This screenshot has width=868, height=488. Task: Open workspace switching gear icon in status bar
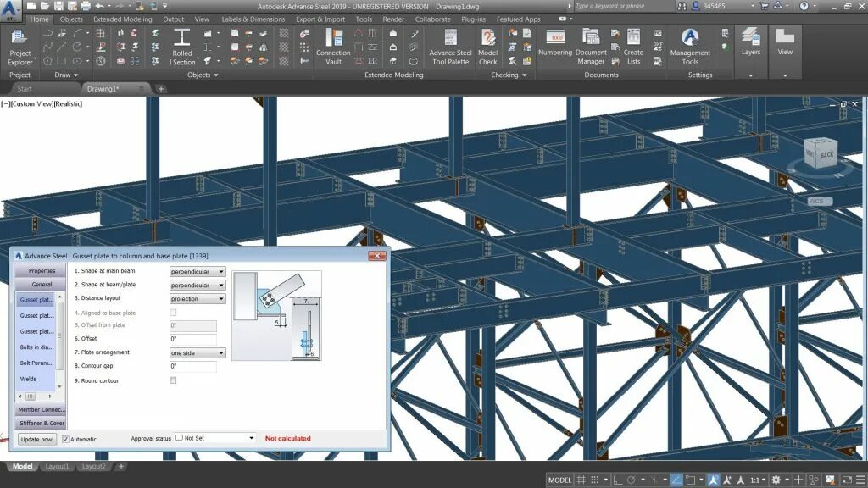776,480
